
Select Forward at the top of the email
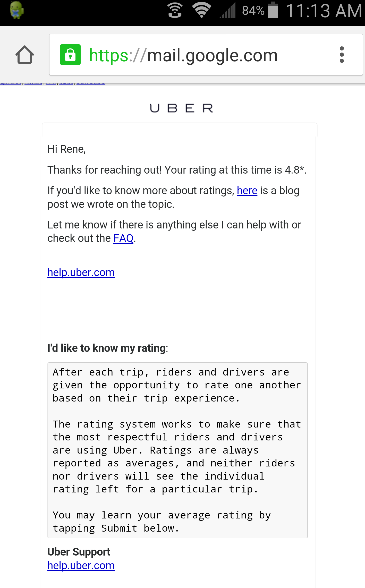coord(33,83)
